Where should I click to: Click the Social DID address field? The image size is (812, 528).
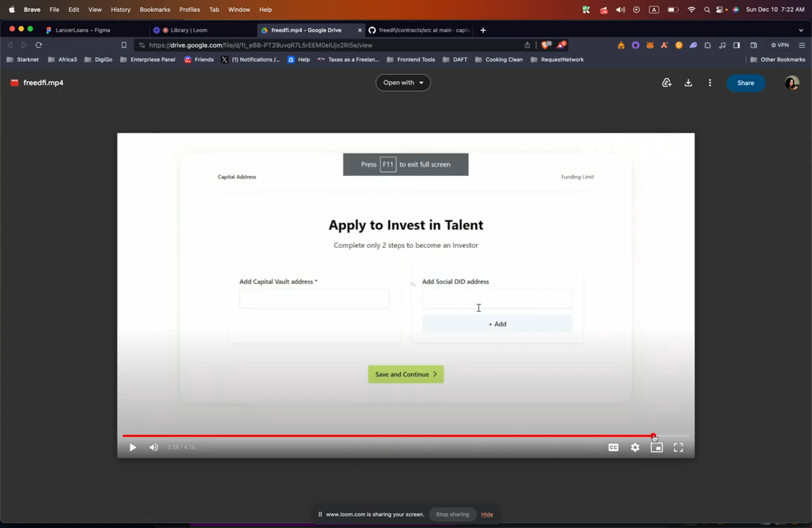tap(497, 298)
